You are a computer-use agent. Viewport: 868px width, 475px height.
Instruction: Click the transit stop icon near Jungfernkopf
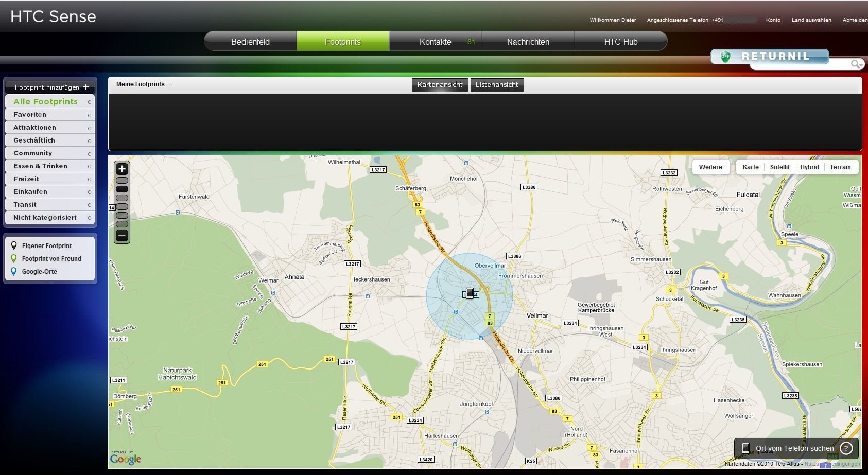487,412
